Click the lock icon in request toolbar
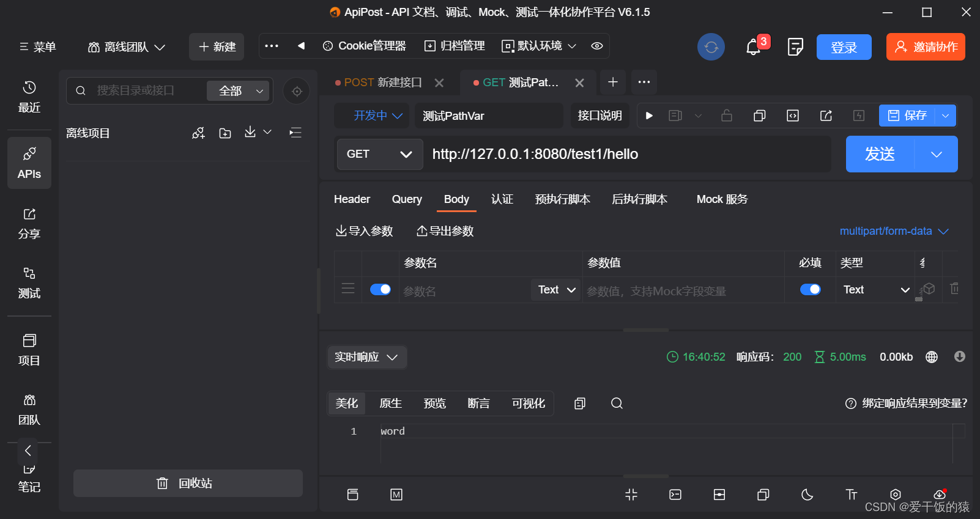Image resolution: width=980 pixels, height=519 pixels. point(727,116)
